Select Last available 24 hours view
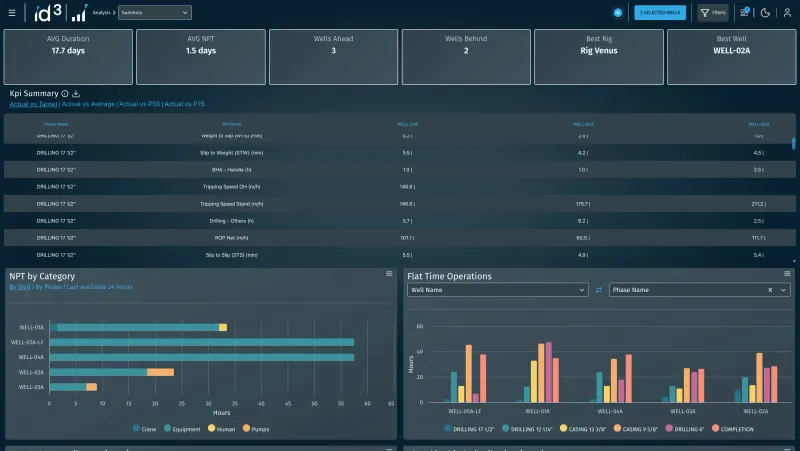 [x=99, y=287]
